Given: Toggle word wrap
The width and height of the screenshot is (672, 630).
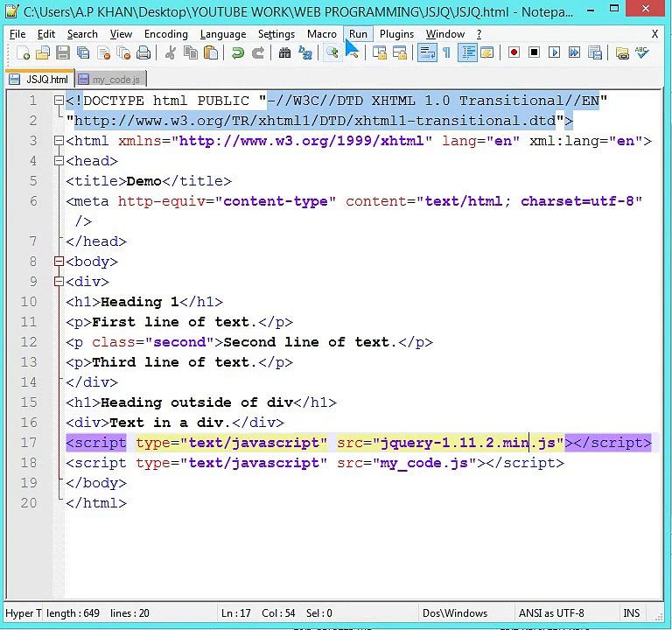Looking at the screenshot, I should (427, 53).
